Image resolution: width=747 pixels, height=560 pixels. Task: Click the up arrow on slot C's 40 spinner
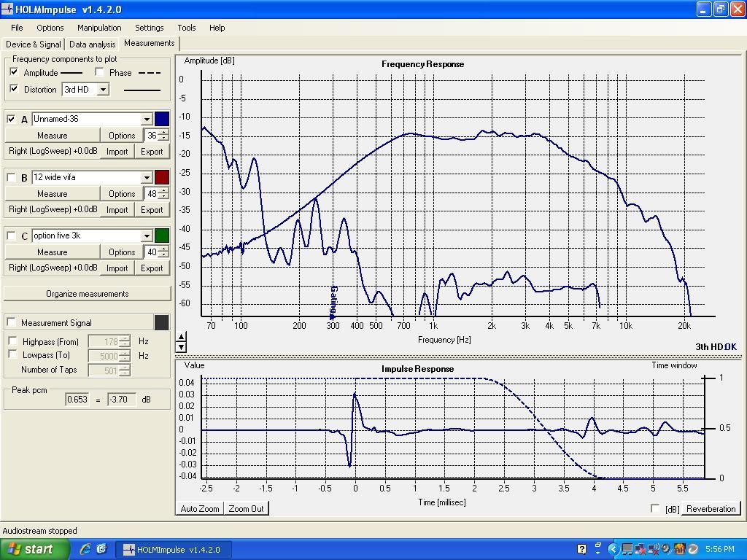[163, 249]
